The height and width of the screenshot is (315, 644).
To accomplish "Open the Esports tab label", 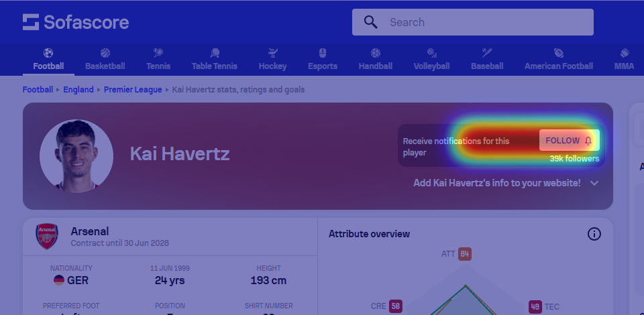I will [323, 66].
